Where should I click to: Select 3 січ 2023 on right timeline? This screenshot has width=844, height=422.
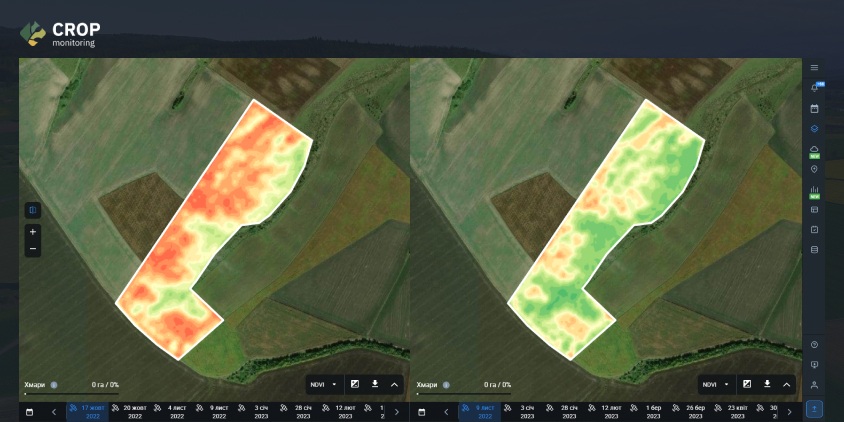tap(522, 412)
